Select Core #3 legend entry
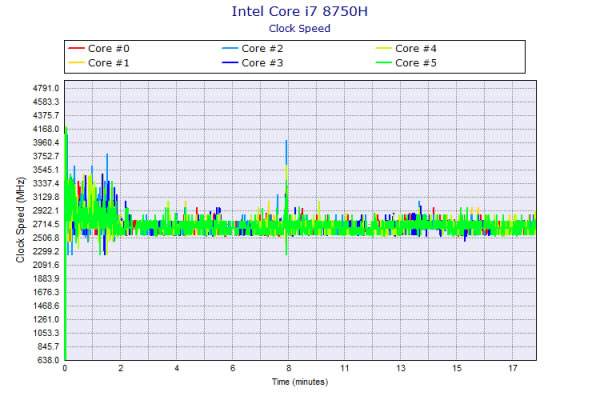 (x=253, y=63)
